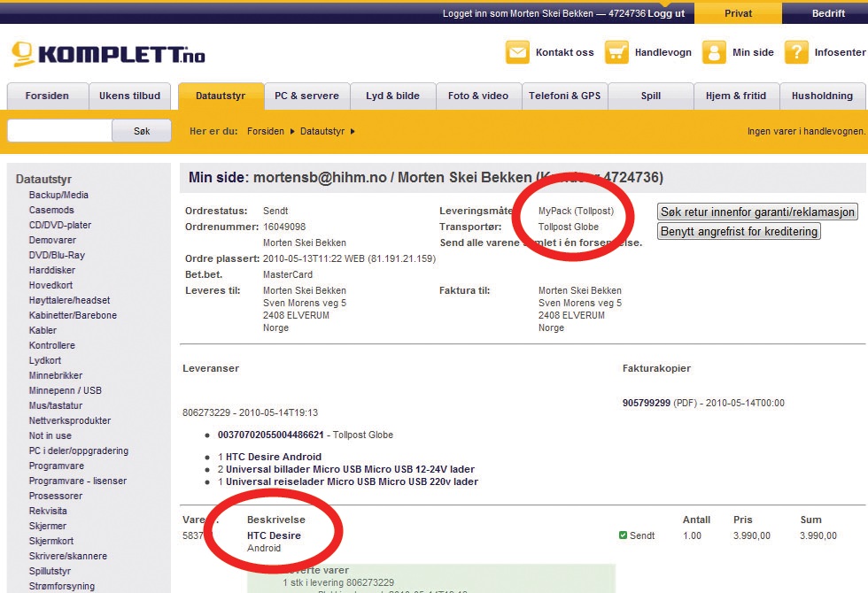
Task: Click Benytt angrefrist for kreditering button
Action: point(740,232)
